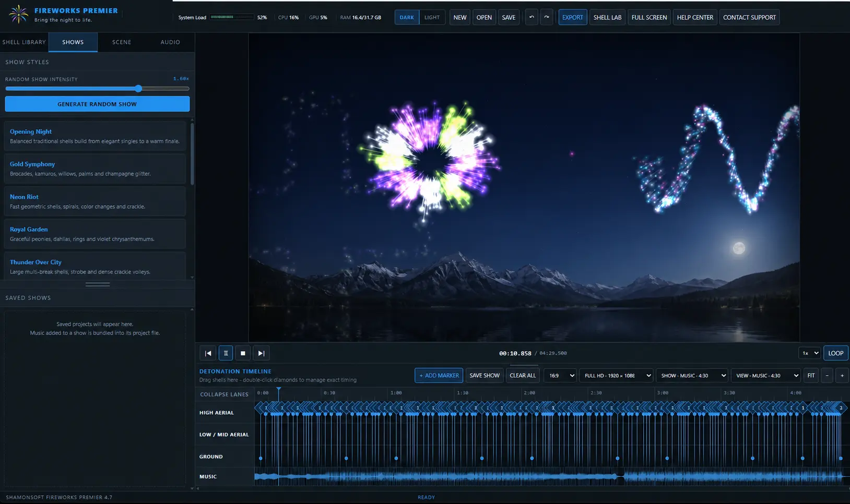The image size is (850, 504).
Task: Select the Shows tab
Action: click(x=73, y=42)
